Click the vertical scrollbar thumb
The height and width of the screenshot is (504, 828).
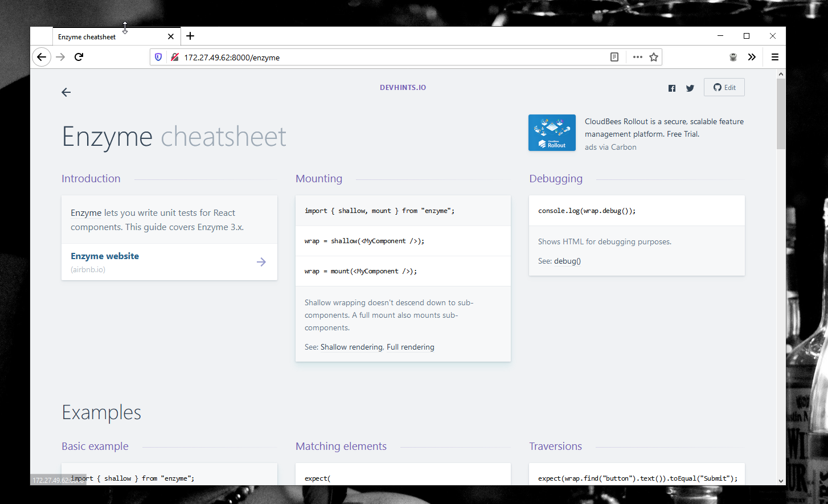(x=781, y=114)
